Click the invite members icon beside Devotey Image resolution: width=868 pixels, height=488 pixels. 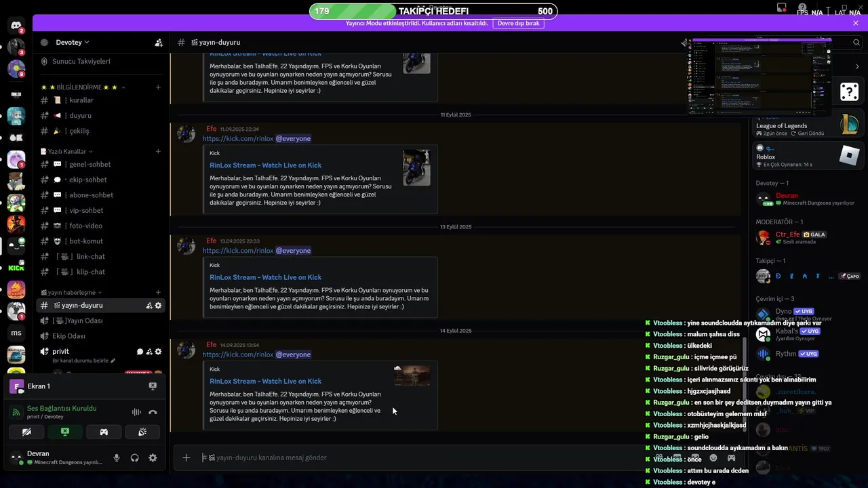(x=159, y=42)
